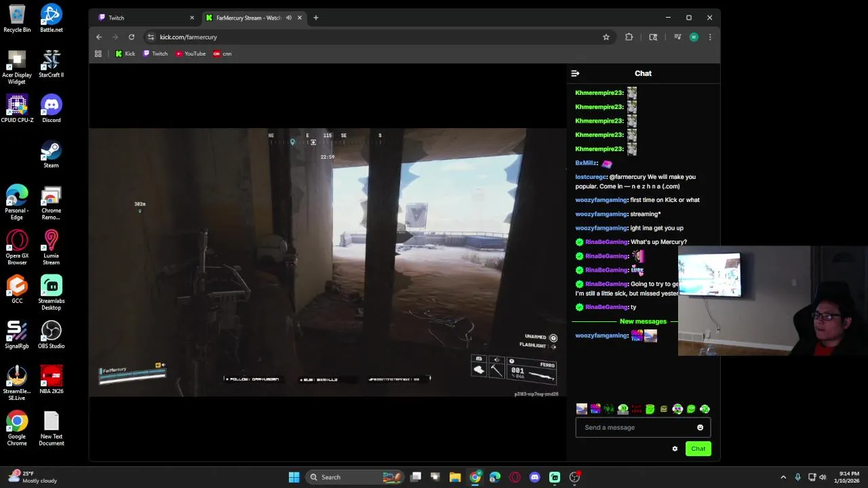Open StarCraft II desktop shortcut
Screen dimensions: 868x488
coord(51,64)
